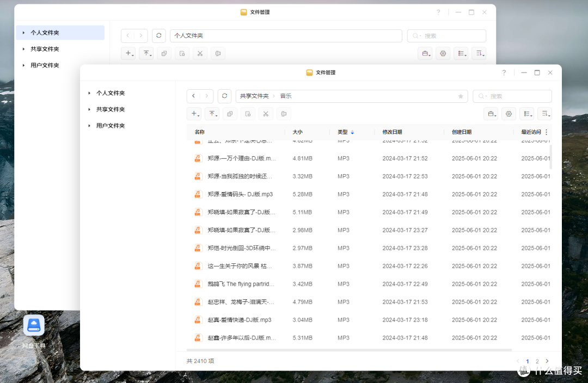
Task: Refresh the back 个人文件夹 window
Action: 158,35
